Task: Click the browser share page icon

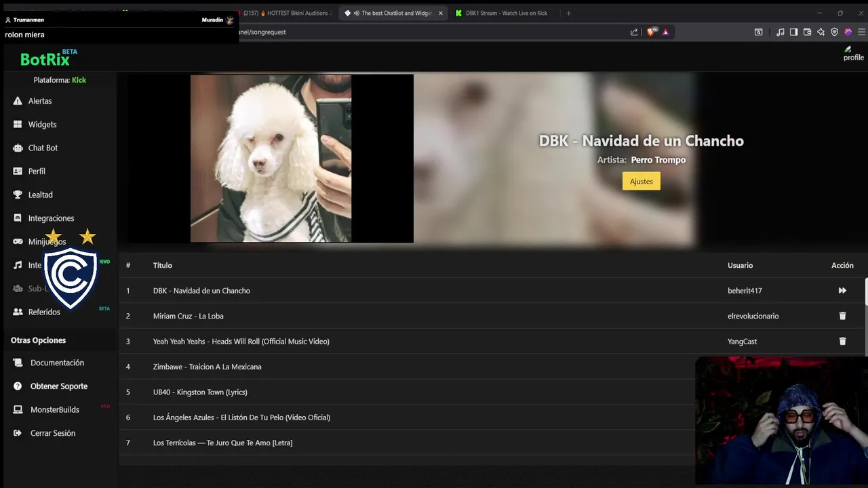Action: 634,32
